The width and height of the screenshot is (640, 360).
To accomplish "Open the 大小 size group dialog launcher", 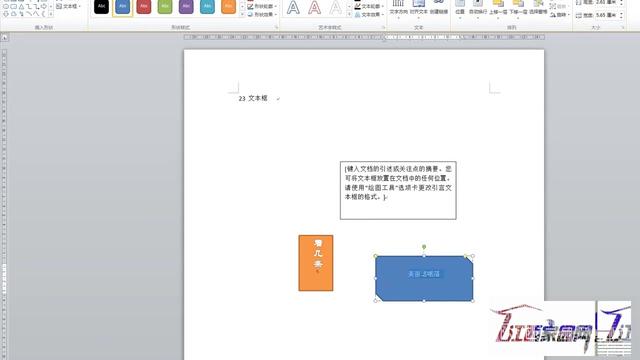I will point(623,28).
